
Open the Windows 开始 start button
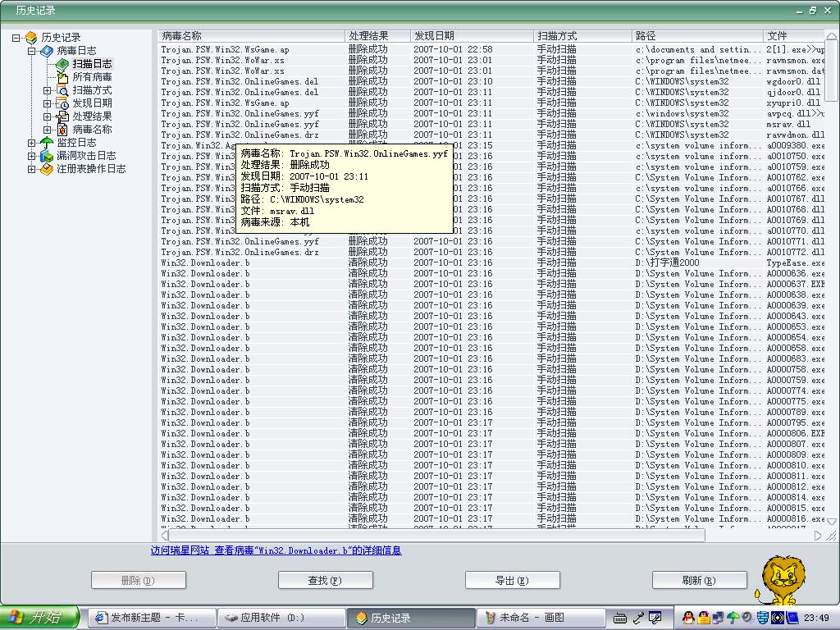click(x=39, y=618)
